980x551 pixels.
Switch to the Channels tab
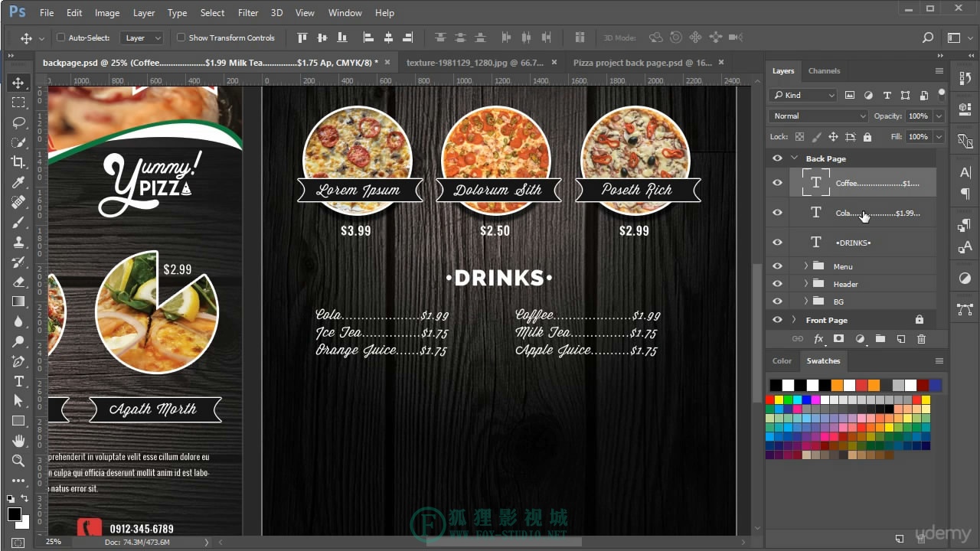pos(824,70)
